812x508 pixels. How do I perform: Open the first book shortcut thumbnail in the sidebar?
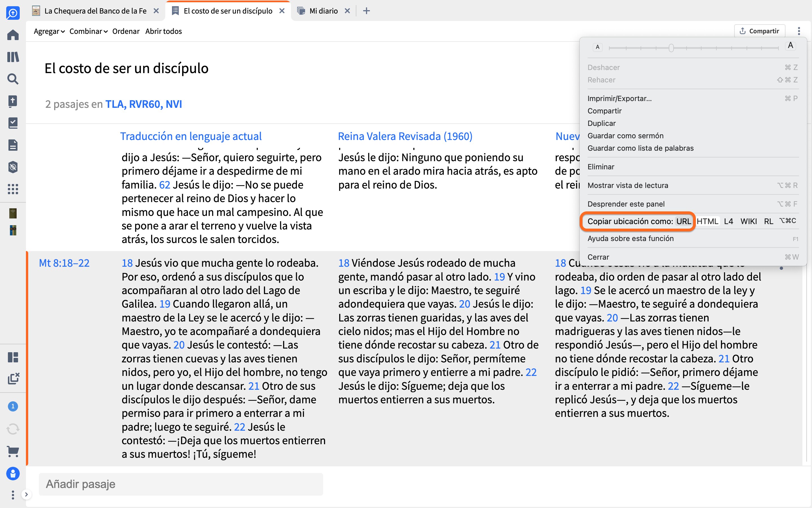13,213
